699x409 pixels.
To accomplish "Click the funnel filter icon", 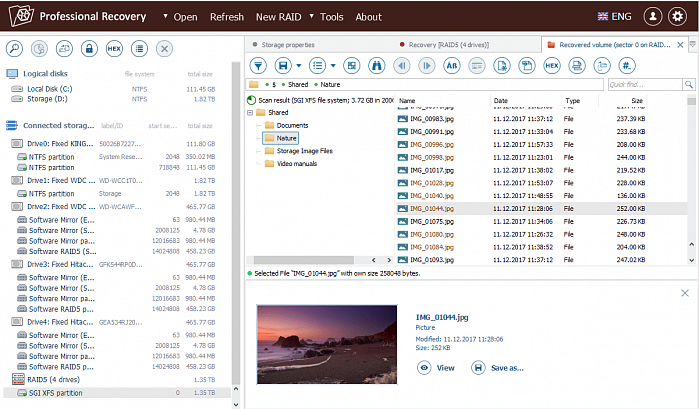I will coord(258,66).
